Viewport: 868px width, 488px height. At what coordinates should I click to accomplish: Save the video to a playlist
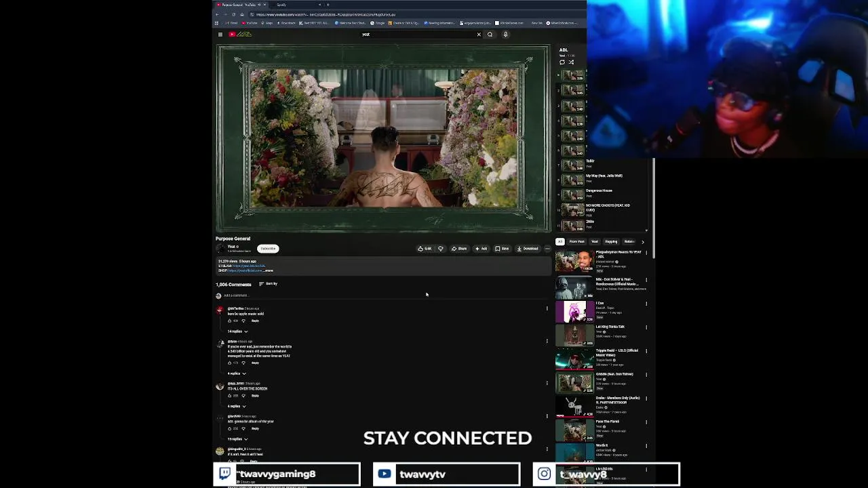[x=502, y=249]
